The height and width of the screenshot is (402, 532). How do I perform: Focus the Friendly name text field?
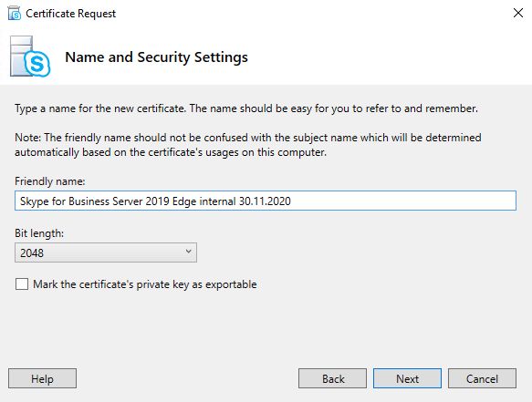pyautogui.click(x=266, y=201)
